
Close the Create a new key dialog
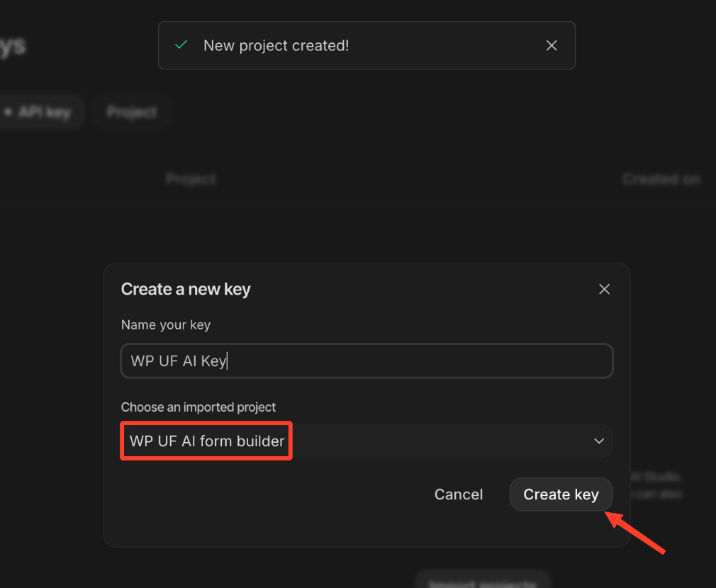click(x=604, y=289)
